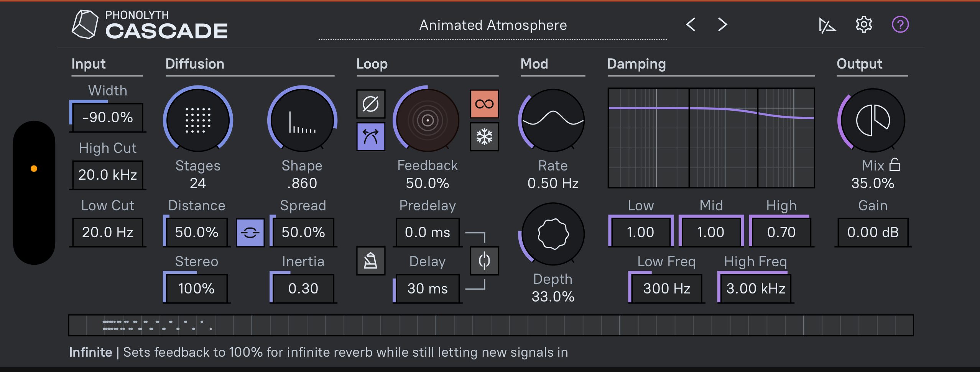
Task: Click the Predelay 0.0 ms field
Action: (x=428, y=232)
